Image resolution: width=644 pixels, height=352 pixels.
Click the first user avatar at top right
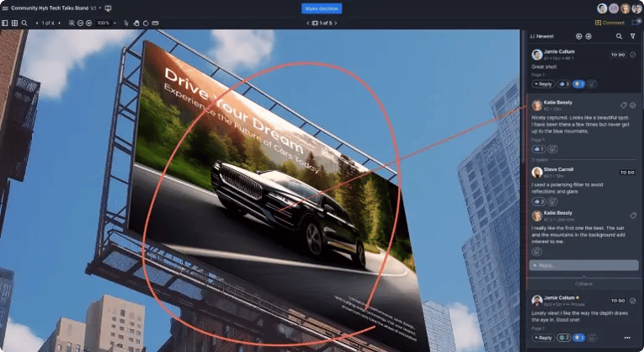(x=602, y=8)
